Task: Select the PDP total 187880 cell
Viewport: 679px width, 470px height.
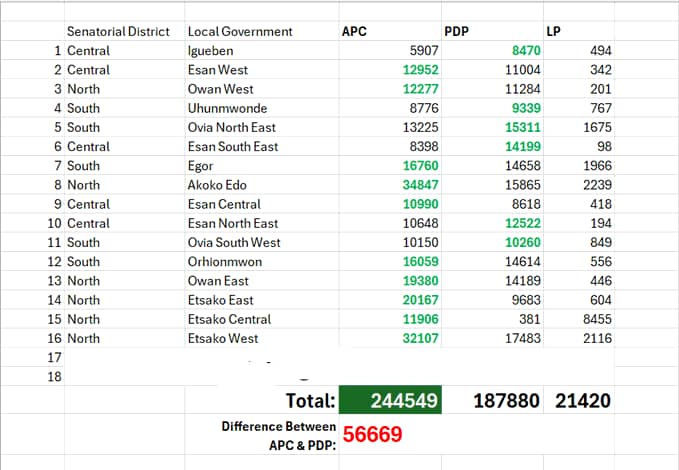Action: (492, 400)
